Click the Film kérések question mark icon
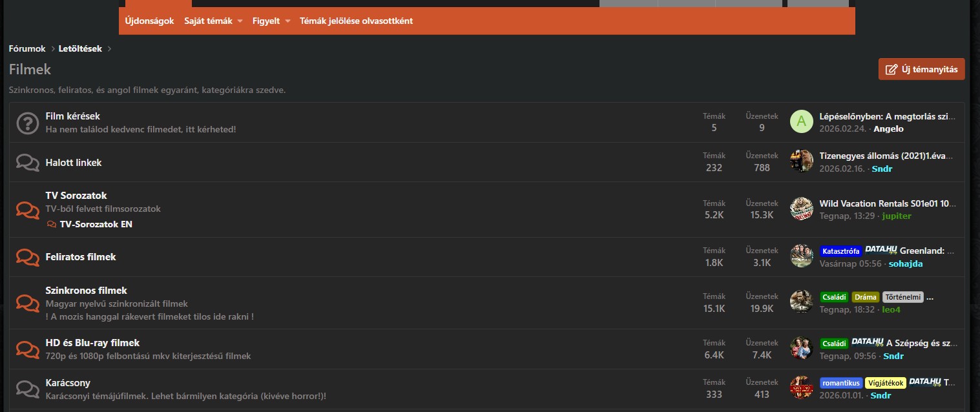This screenshot has width=980, height=412. (27, 123)
